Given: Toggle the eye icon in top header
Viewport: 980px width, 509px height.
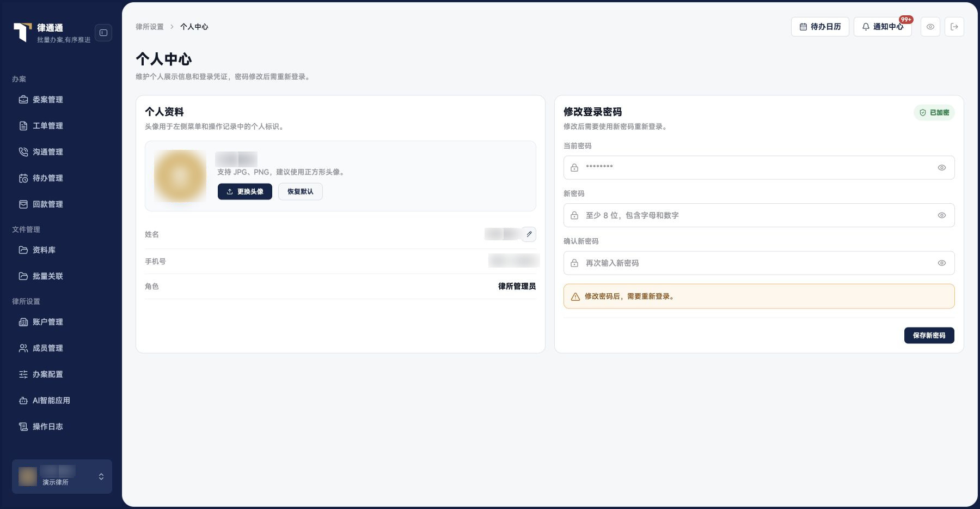Looking at the screenshot, I should coord(930,27).
